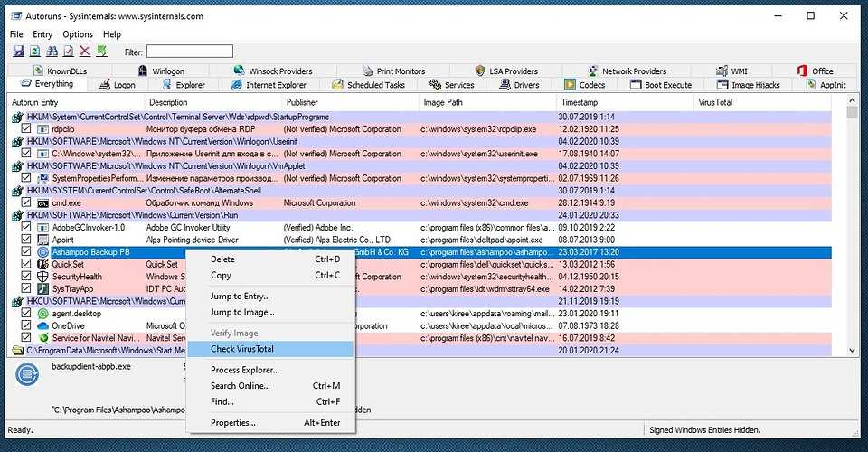Uncheck the rdpclip entry checkbox
Viewport: 868px width, 452px height.
(26, 129)
